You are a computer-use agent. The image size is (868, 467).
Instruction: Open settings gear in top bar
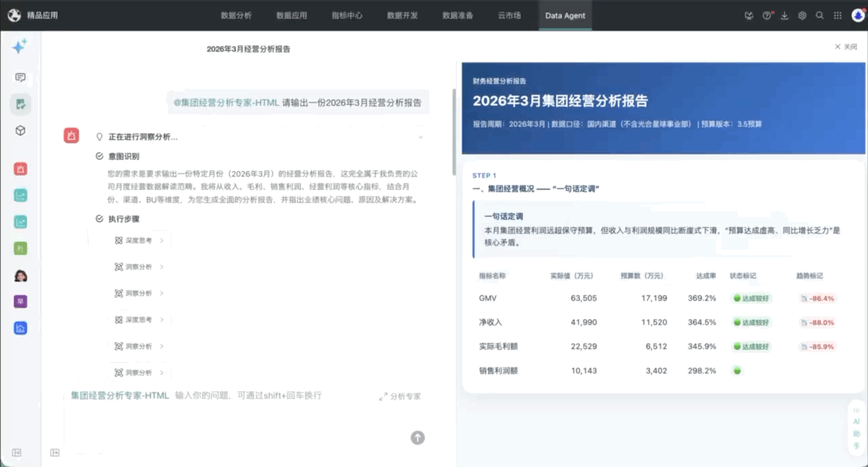[802, 16]
